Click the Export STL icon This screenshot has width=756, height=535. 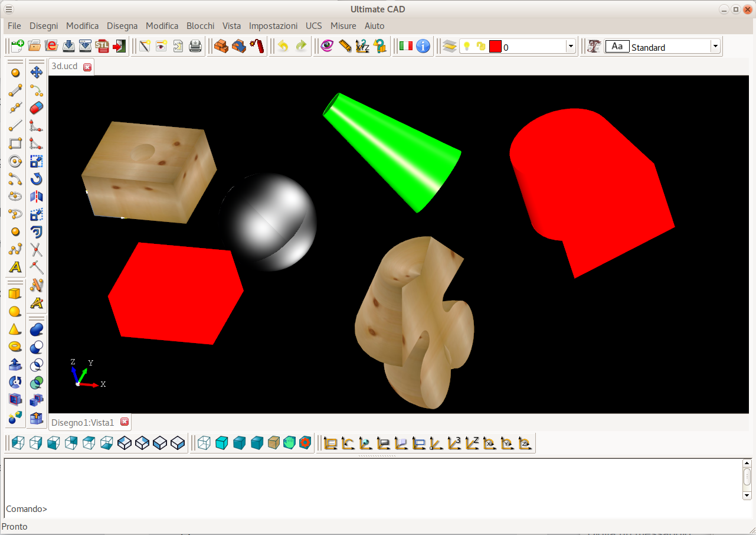tap(103, 46)
